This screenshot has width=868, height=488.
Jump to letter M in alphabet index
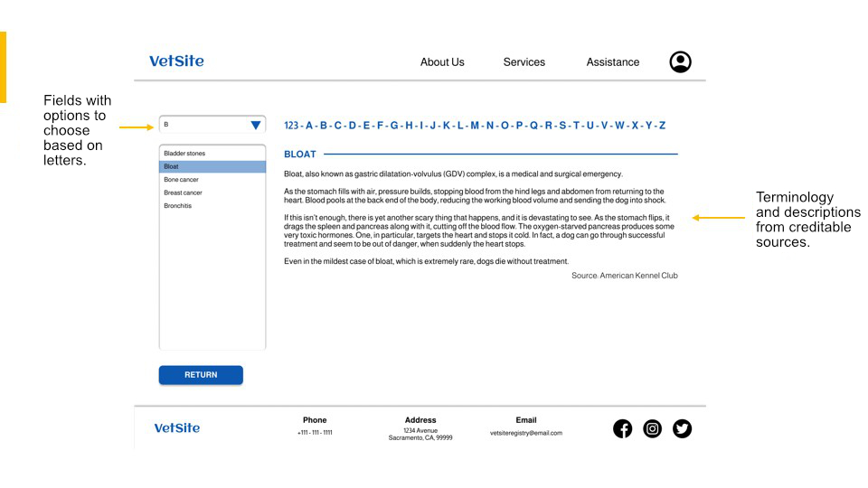tap(475, 126)
